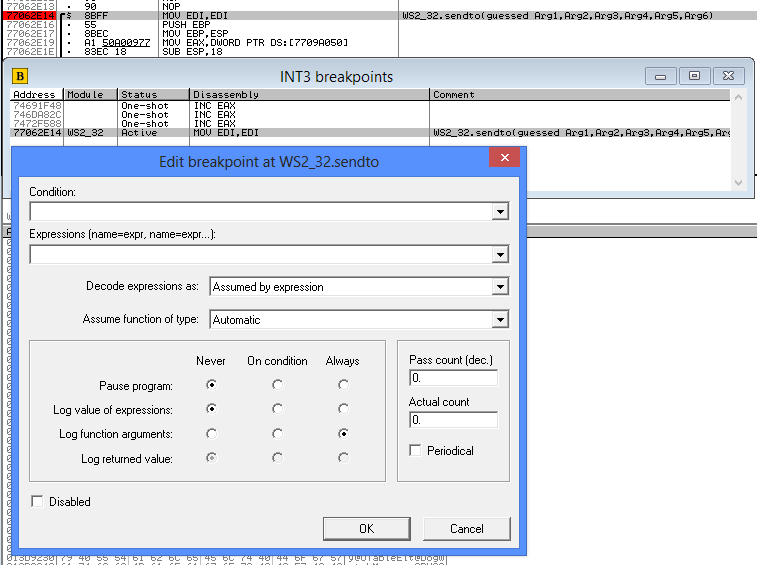
Task: Cancel the Edit breakpoint dialog
Action: (466, 529)
